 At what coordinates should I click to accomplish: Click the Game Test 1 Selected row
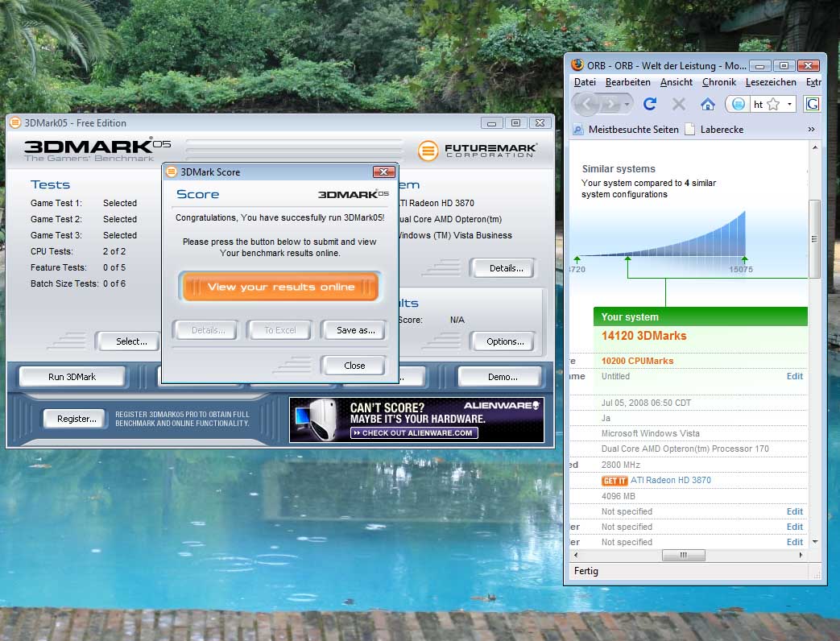(84, 203)
